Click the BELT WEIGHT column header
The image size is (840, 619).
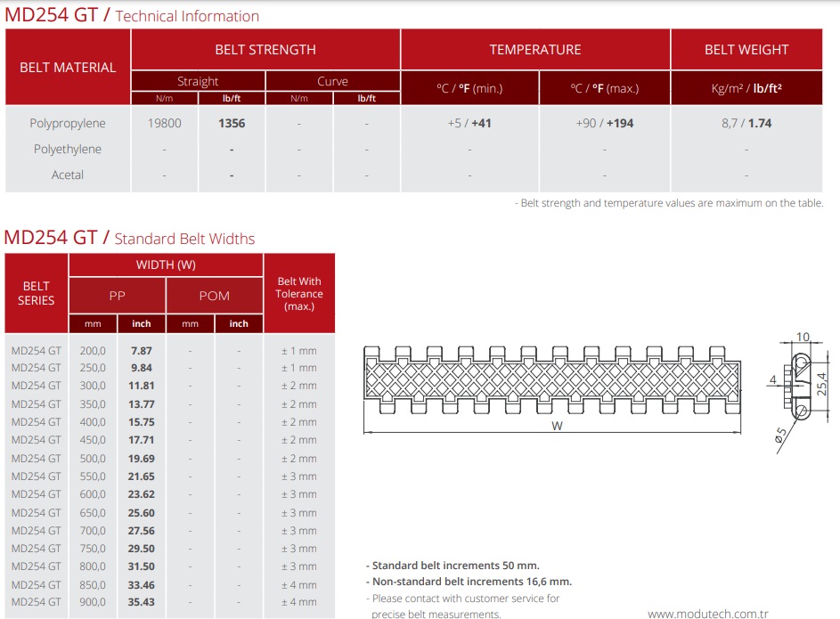coord(746,50)
